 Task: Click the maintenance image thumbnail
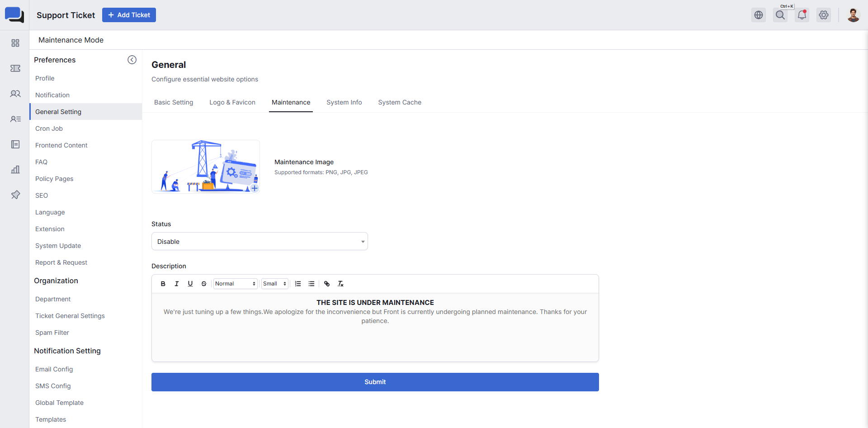[x=206, y=166]
